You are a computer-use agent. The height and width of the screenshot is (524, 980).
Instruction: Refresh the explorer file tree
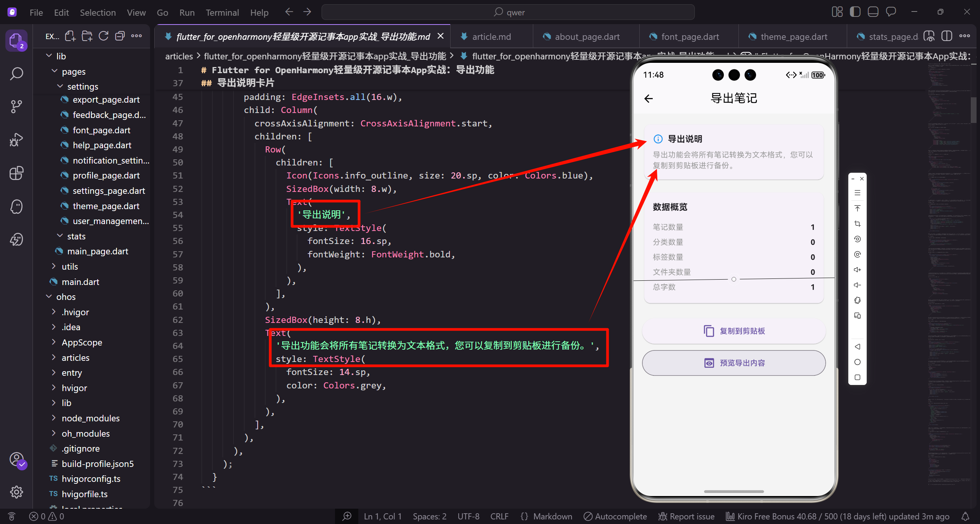103,36
